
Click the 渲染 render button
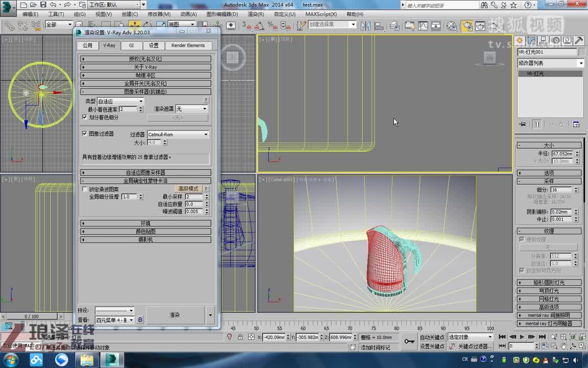coord(174,315)
